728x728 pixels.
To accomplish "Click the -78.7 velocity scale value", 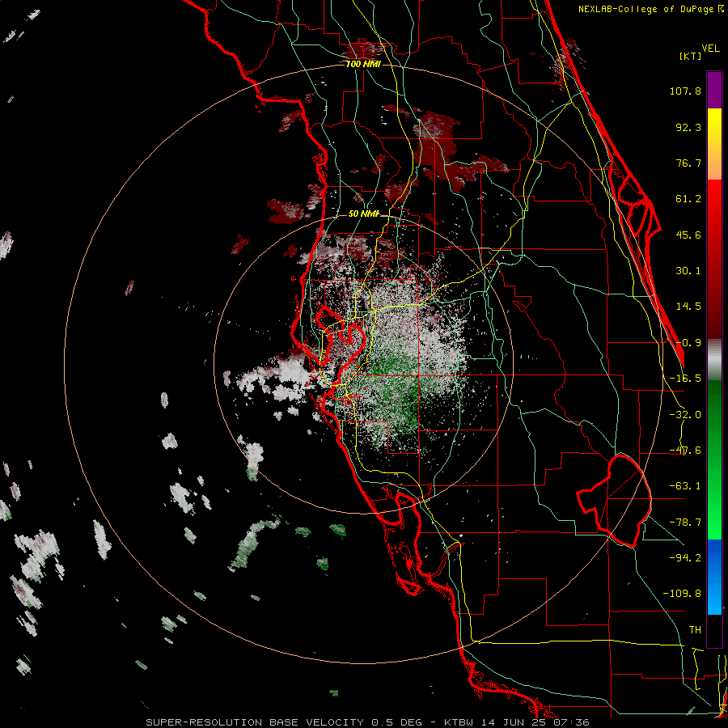I will click(685, 523).
